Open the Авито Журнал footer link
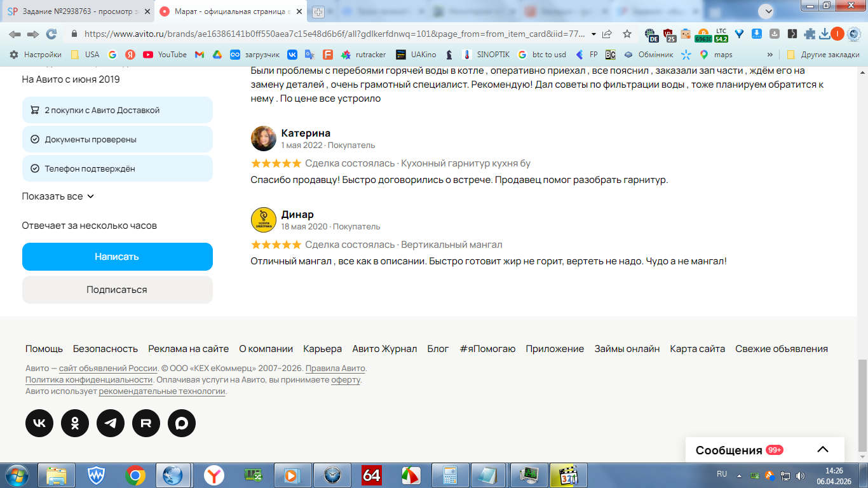Viewport: 868px width, 488px height. click(x=384, y=349)
